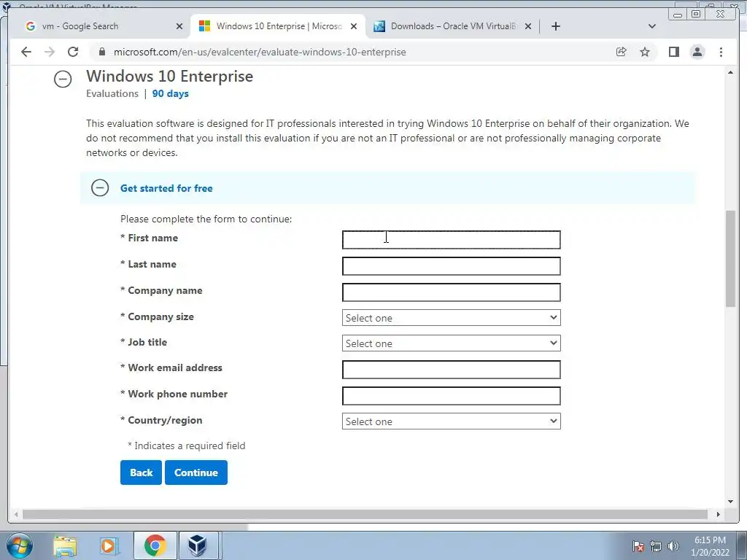Click the browser forward arrow
The width and height of the screenshot is (747, 560).
50,52
